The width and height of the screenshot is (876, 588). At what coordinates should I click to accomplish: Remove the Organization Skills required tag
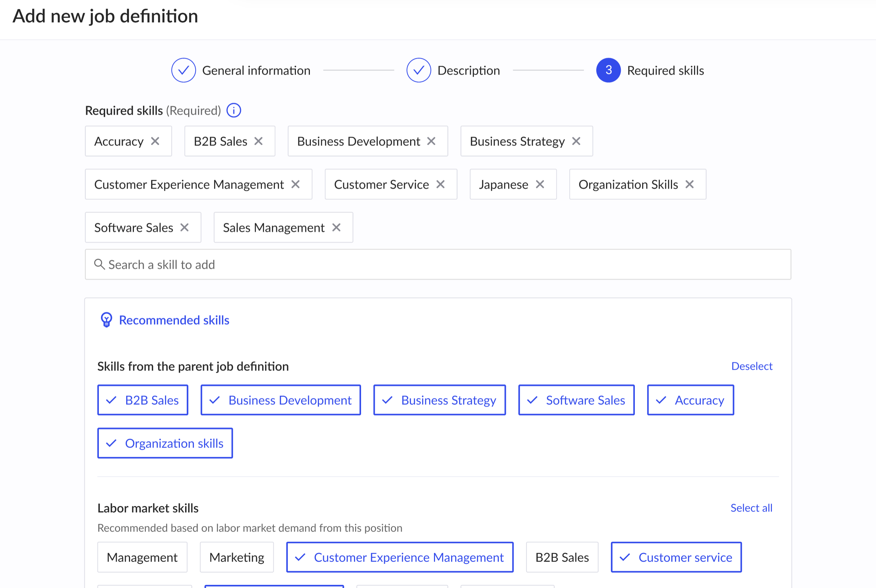[x=689, y=184]
